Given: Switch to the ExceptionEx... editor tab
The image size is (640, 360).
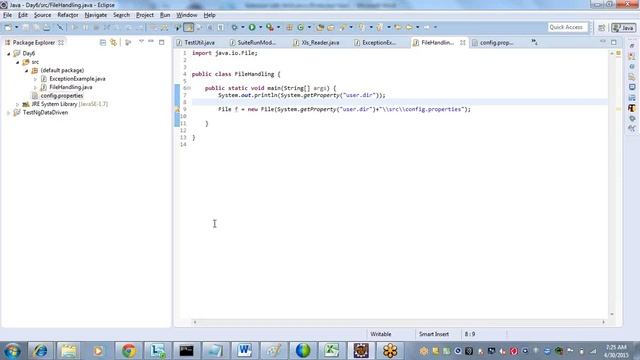Looking at the screenshot, I should 379,42.
